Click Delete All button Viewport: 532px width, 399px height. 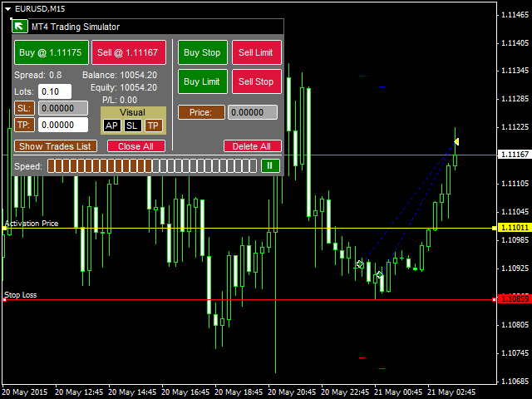point(252,146)
